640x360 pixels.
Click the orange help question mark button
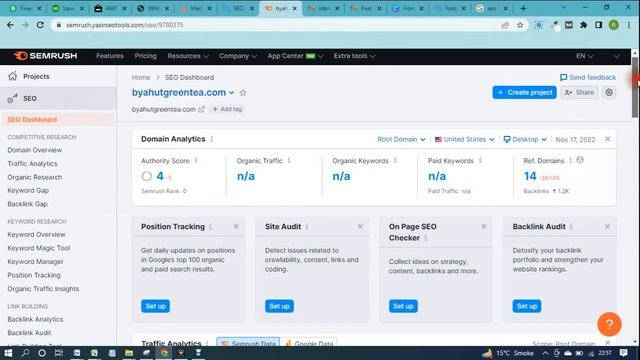pos(609,324)
